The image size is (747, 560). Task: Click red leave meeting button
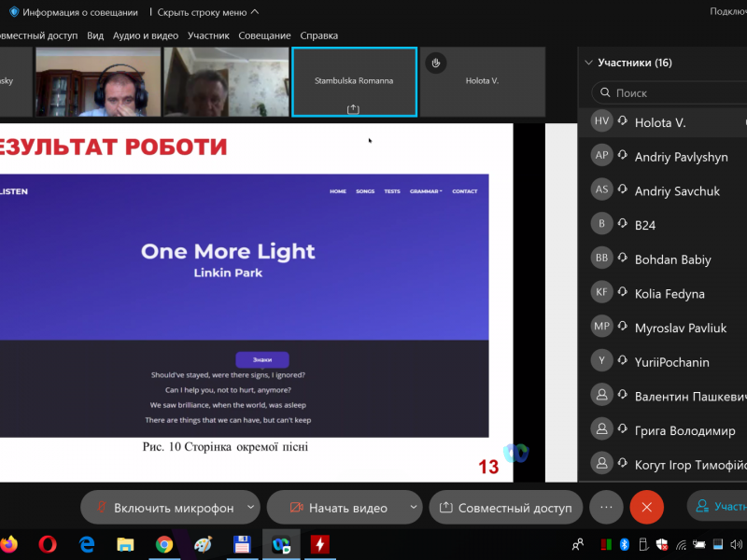pos(646,508)
